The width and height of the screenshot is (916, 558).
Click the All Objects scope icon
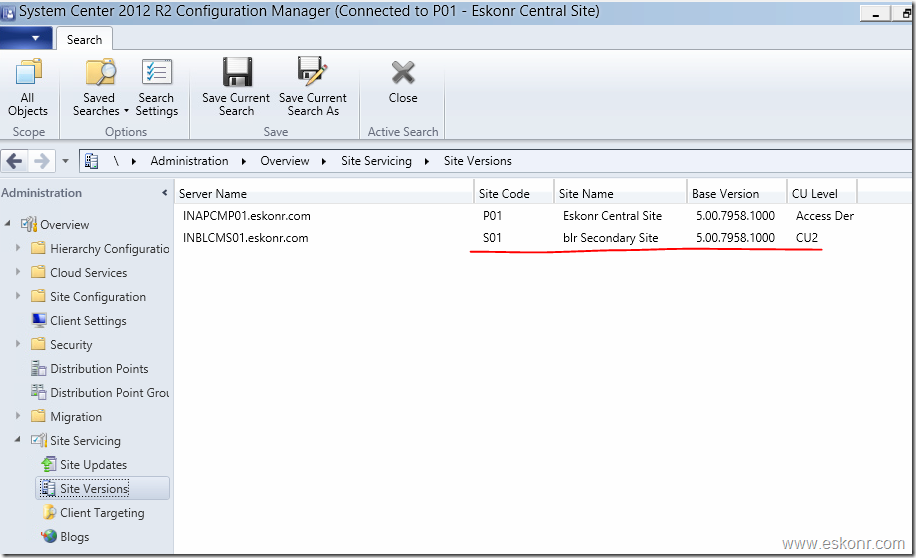[28, 72]
